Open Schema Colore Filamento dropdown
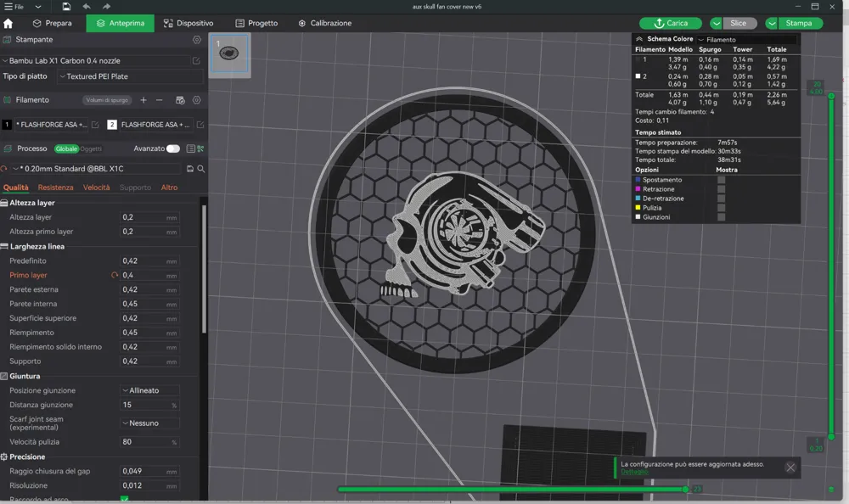 pos(746,40)
